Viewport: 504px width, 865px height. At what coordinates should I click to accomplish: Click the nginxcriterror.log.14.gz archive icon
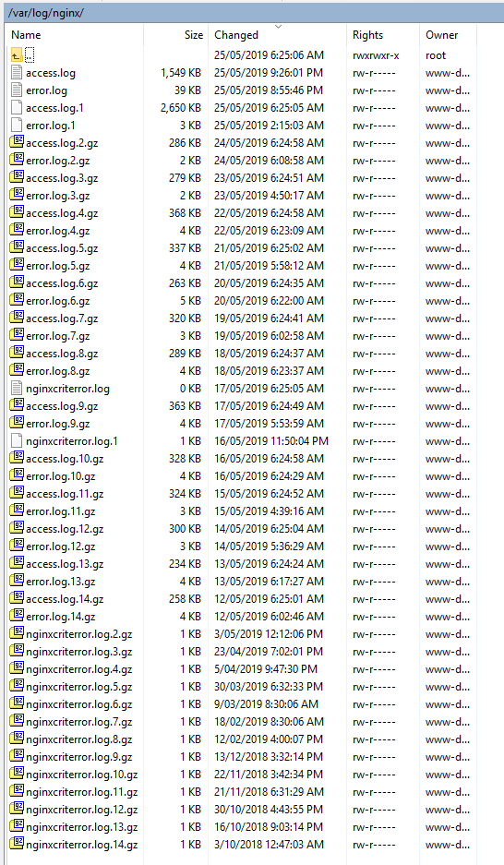(x=18, y=845)
